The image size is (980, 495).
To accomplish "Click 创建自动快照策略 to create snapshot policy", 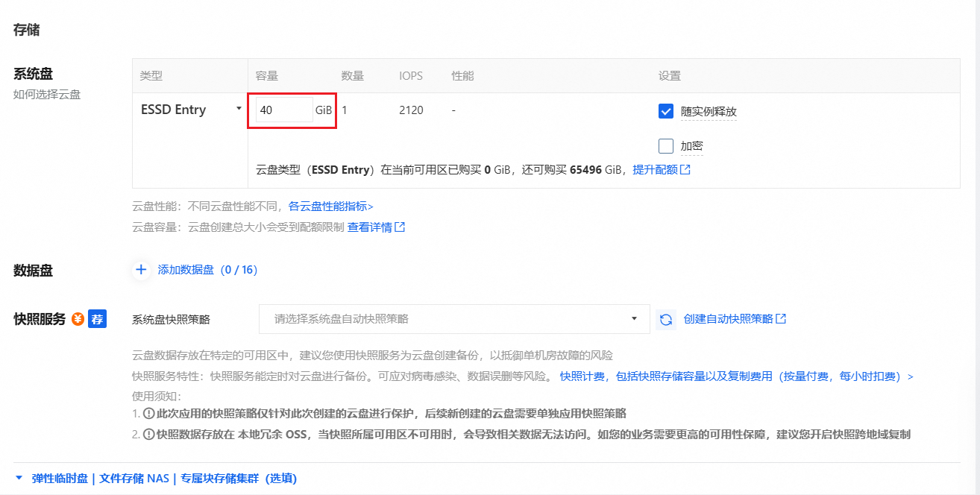I will 728,319.
